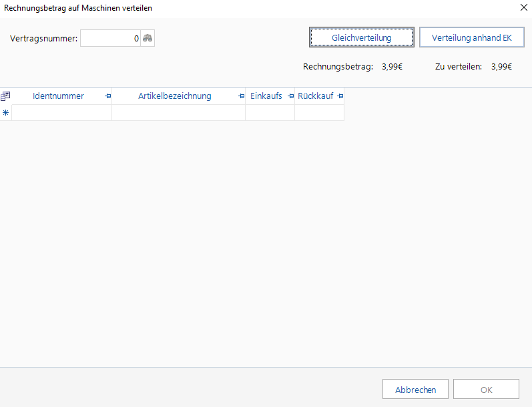Click the binoculars search icon beside Vertragsnummer

click(x=148, y=39)
